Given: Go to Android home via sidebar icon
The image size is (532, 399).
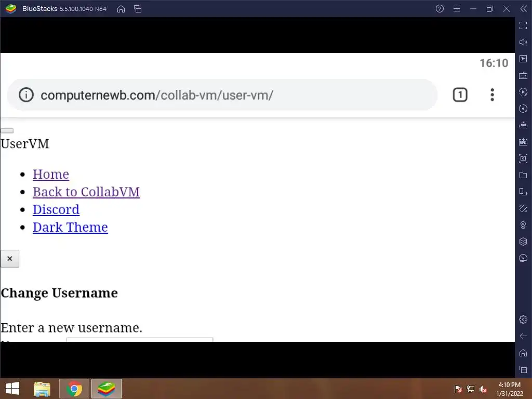Looking at the screenshot, I should 523,353.
